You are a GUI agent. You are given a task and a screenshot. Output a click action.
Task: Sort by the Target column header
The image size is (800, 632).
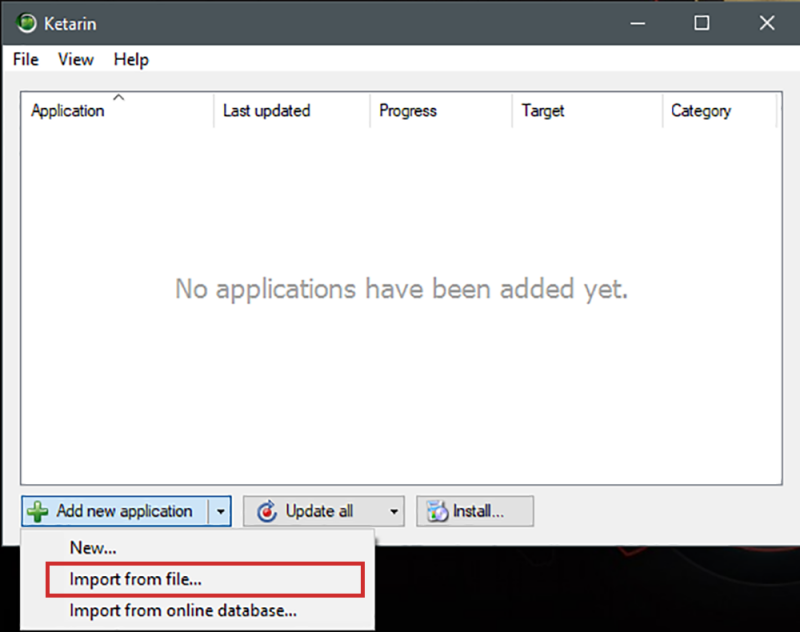tap(587, 110)
